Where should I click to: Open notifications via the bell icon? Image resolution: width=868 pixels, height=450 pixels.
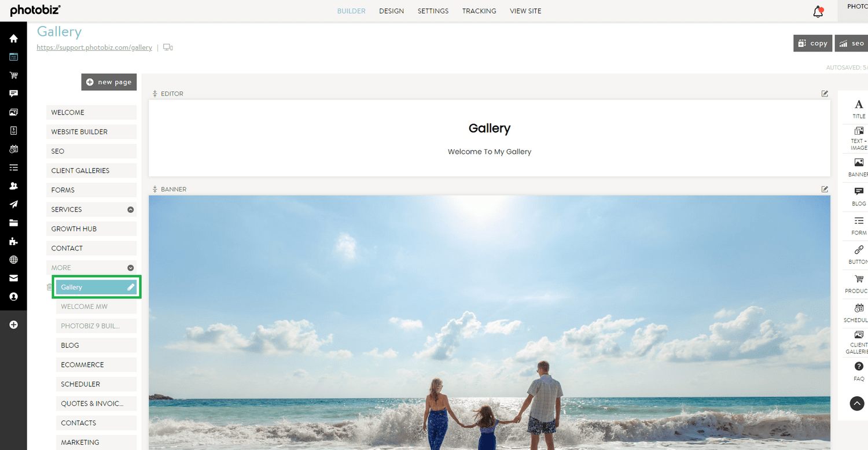point(818,10)
